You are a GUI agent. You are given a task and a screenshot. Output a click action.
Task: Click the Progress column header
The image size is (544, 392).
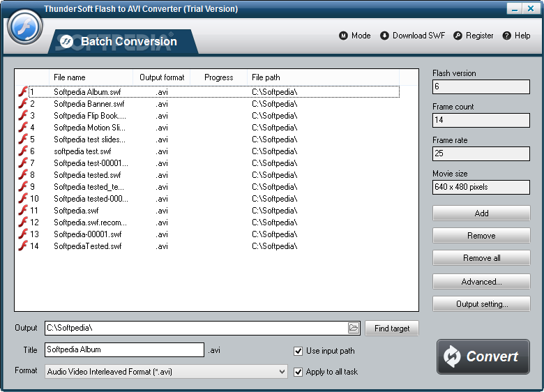point(218,77)
